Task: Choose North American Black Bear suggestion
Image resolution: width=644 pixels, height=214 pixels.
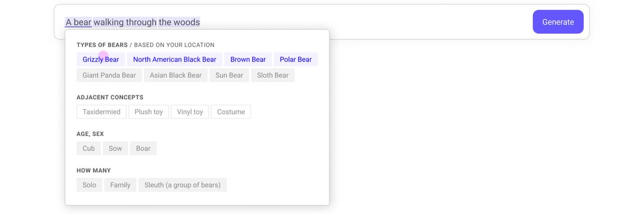Action: point(175,59)
